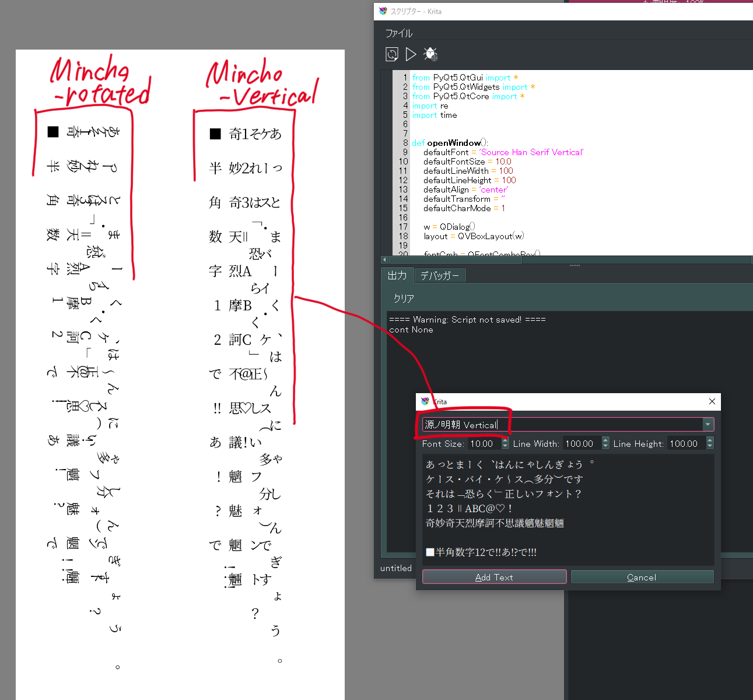Decrease Line Height with the down arrow
The height and width of the screenshot is (700, 753).
coord(710,447)
